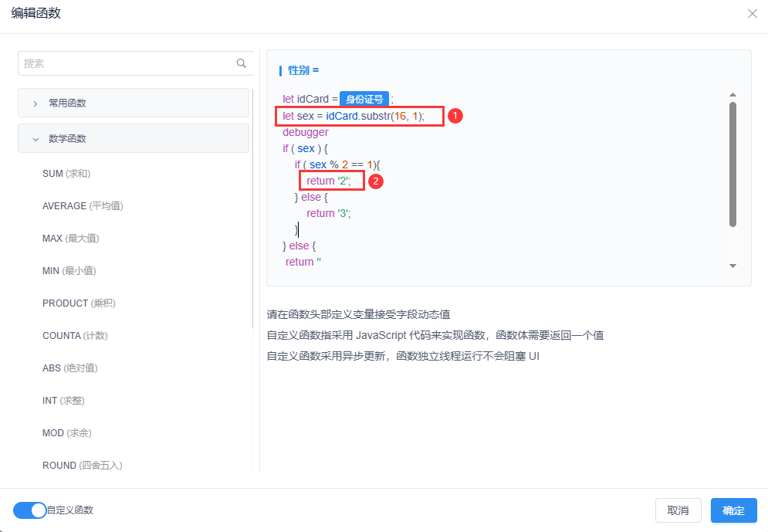Insert the PRODUCT (乘积) function
The height and width of the screenshot is (532, 768).
click(x=79, y=303)
